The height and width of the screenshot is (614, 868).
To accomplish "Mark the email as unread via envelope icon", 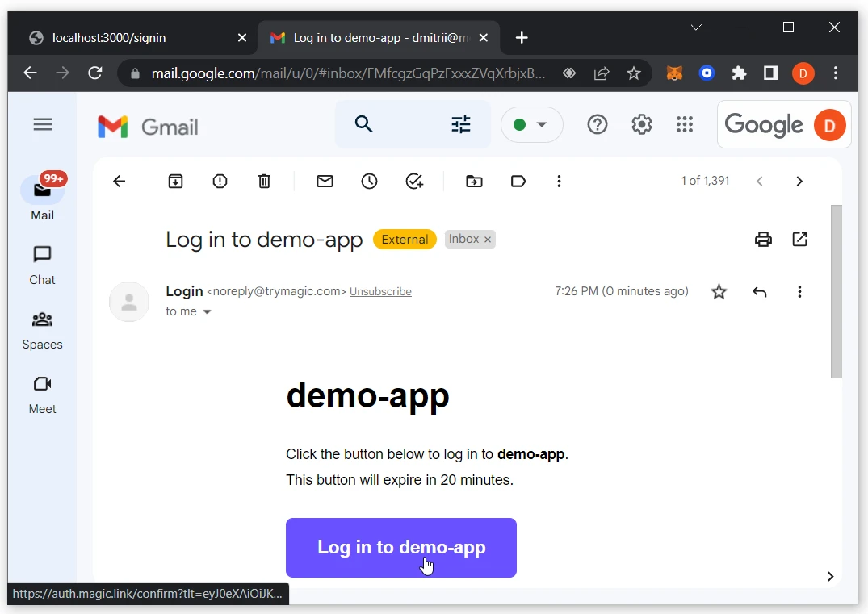I will (325, 181).
